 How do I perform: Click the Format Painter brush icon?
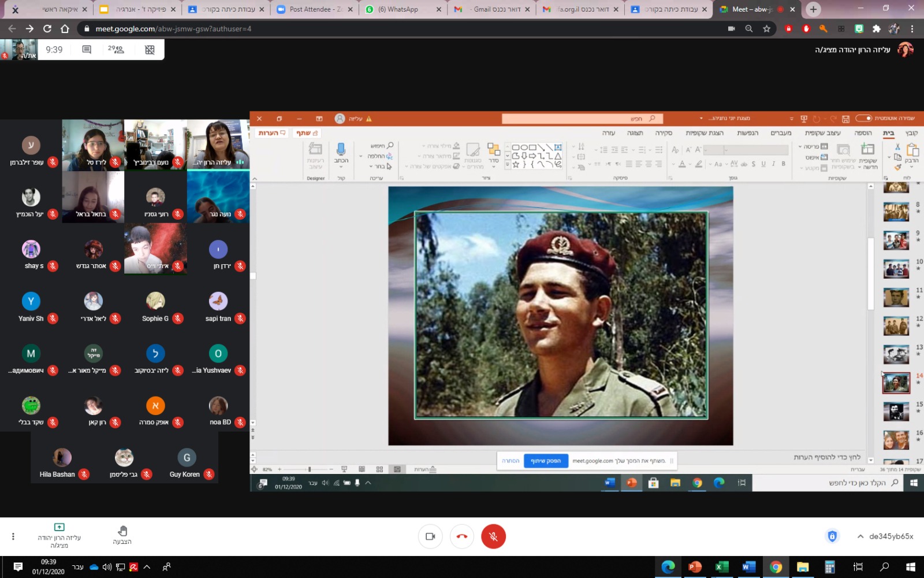pyautogui.click(x=897, y=168)
